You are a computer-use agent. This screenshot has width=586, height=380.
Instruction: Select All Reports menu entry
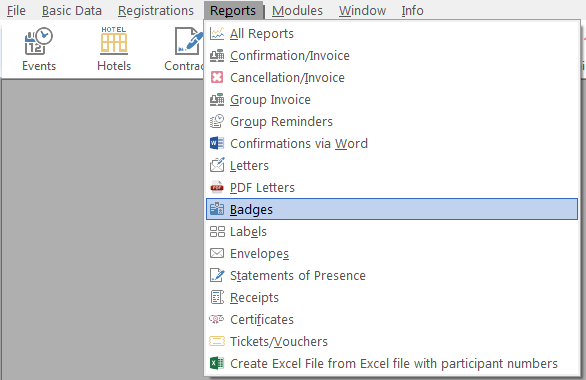[392, 34]
